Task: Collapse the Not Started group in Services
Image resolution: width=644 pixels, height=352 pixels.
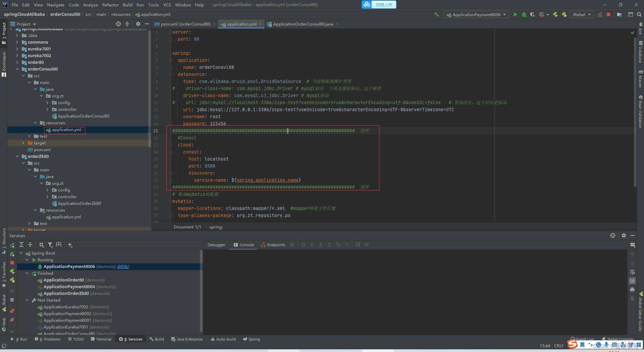Action: [x=27, y=300]
